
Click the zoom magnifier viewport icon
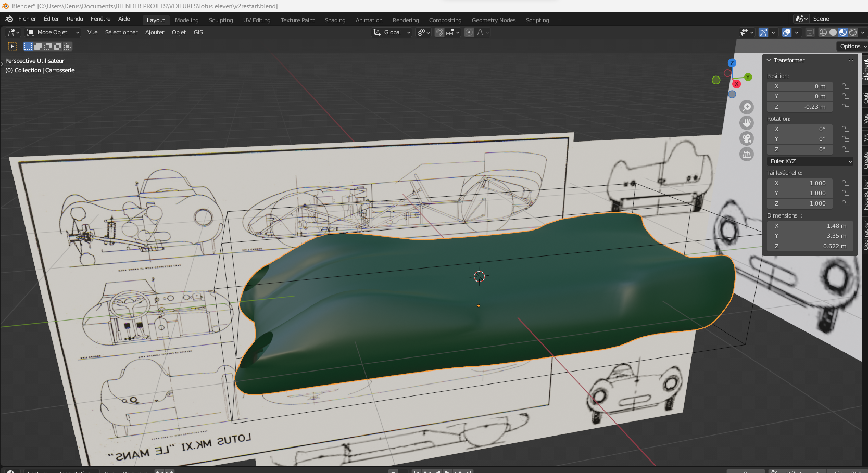747,107
